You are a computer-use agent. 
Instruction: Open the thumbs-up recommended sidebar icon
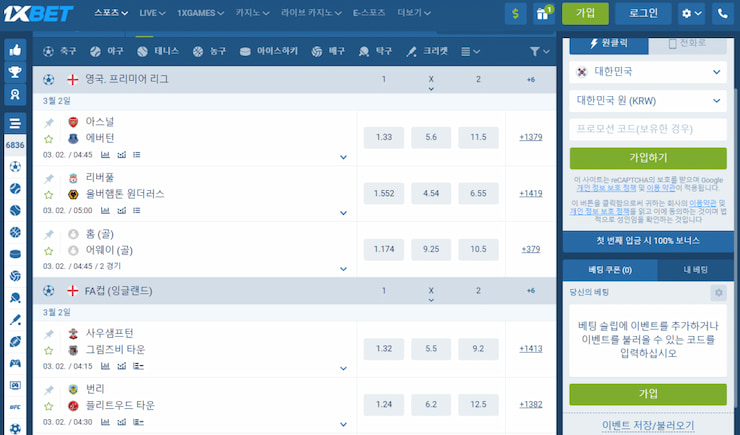15,50
